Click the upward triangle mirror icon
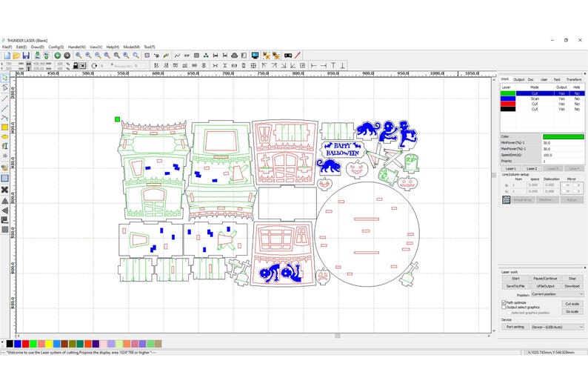588x392 pixels. pos(5,201)
